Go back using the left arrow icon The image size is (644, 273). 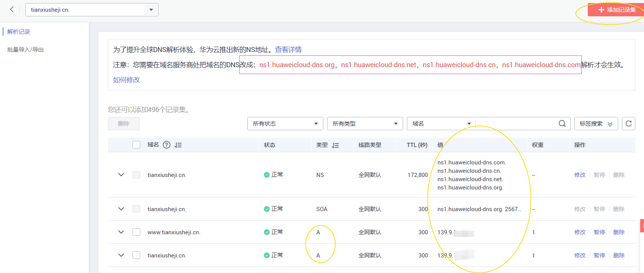click(12, 9)
